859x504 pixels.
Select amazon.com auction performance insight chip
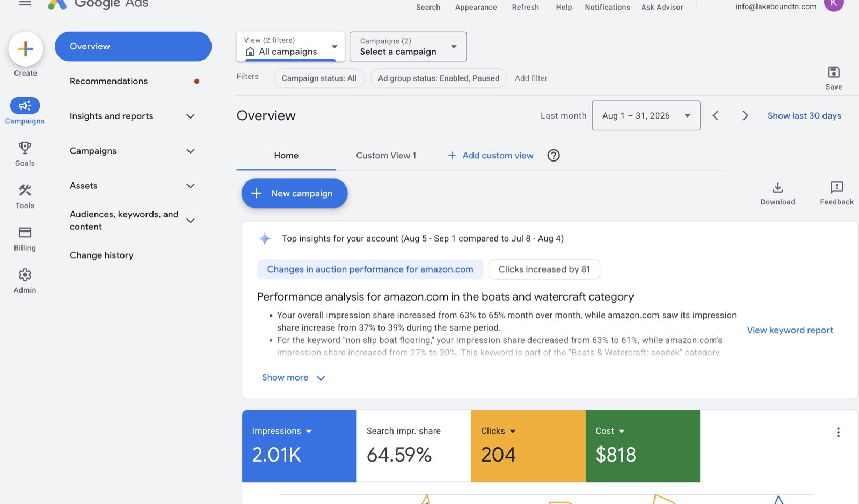pos(370,269)
